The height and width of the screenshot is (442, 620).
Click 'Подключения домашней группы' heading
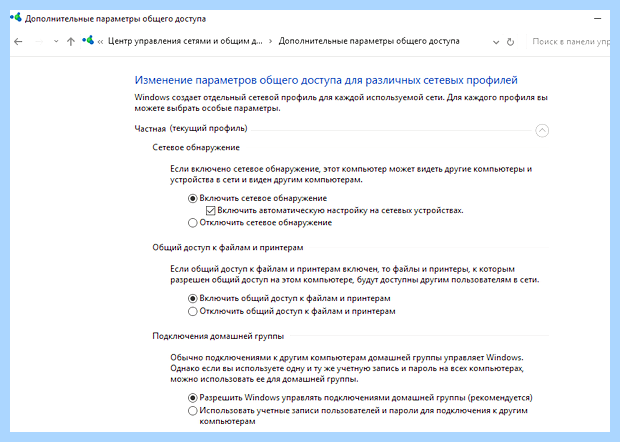tap(218, 336)
